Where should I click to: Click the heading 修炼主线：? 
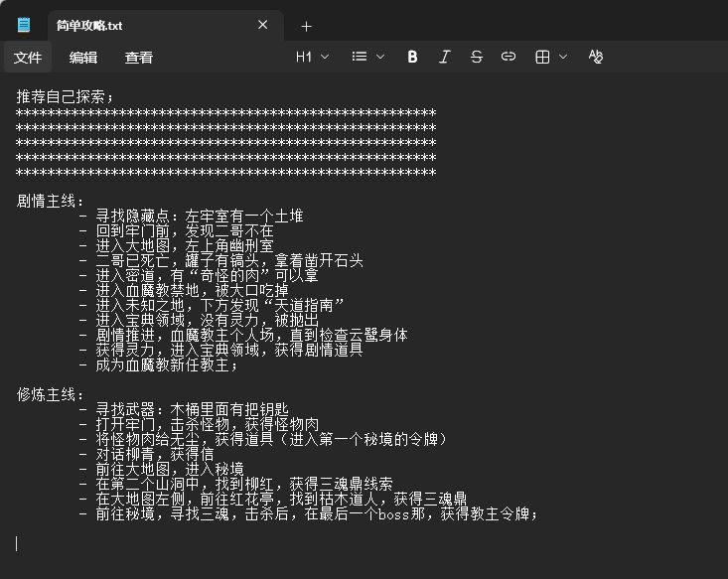click(x=51, y=394)
